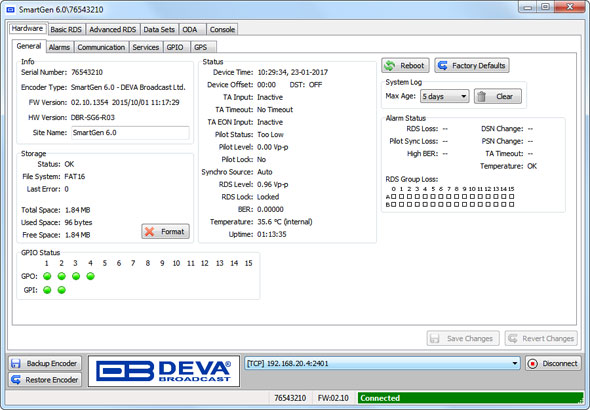Open the Console tab
The image size is (590, 410).
[x=222, y=29]
